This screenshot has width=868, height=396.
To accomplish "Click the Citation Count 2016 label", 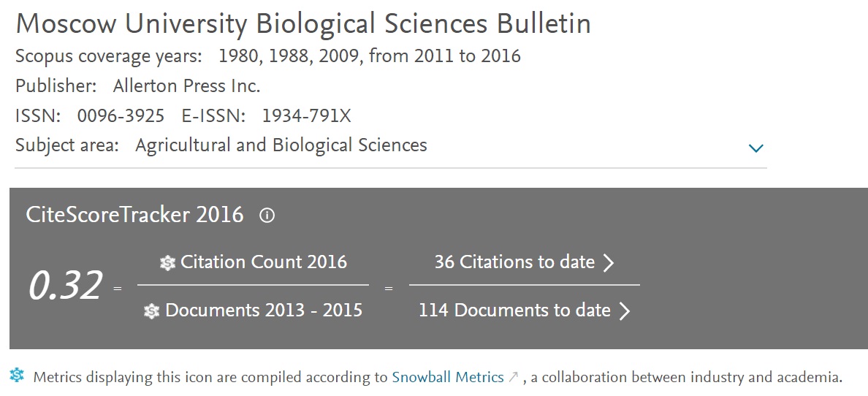I will 264,262.
